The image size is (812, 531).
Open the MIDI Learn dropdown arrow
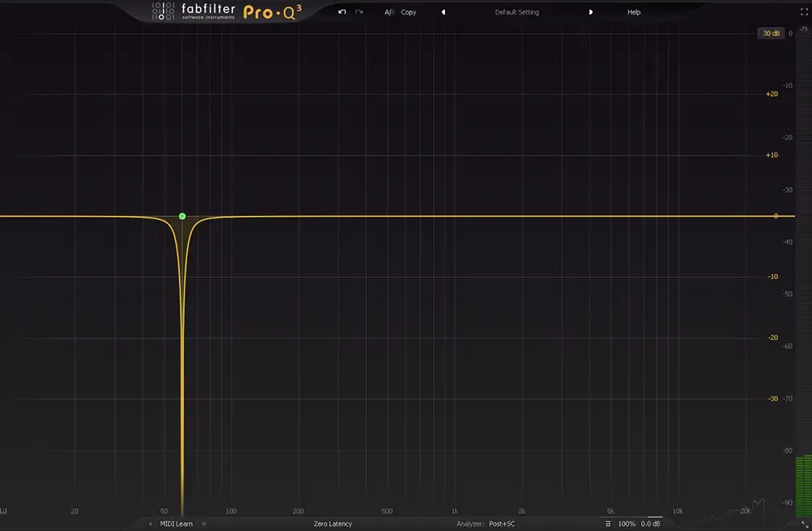tap(204, 524)
